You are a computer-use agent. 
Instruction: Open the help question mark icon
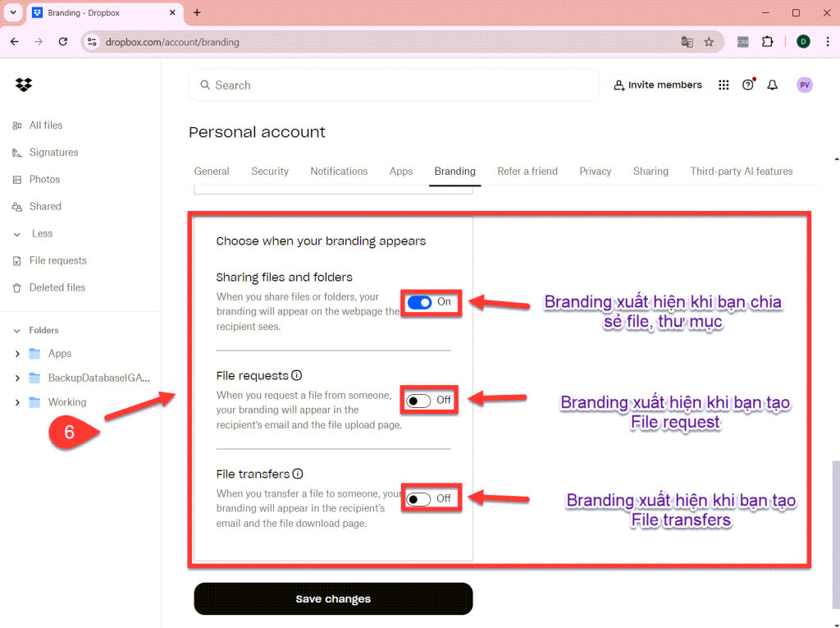tap(748, 85)
